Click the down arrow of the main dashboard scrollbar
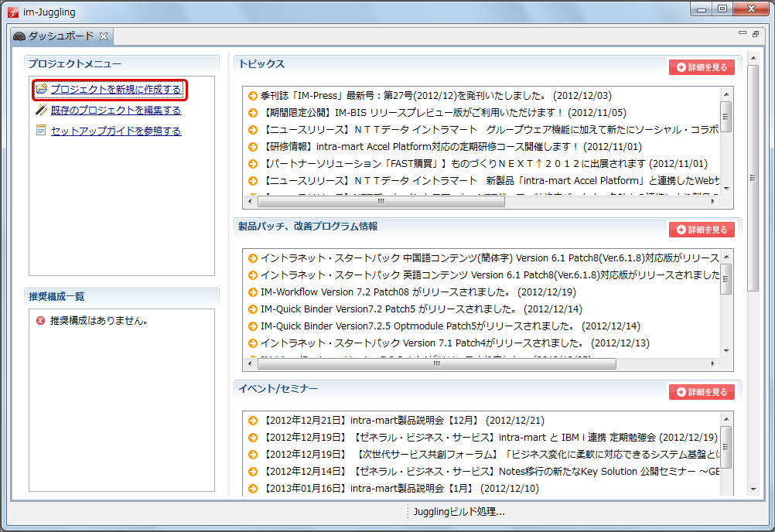 753,489
